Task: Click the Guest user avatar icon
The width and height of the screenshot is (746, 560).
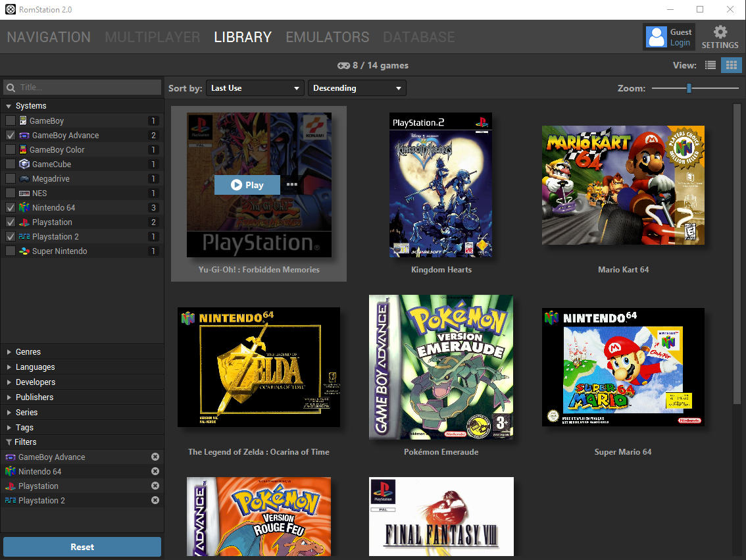Action: pyautogui.click(x=657, y=37)
